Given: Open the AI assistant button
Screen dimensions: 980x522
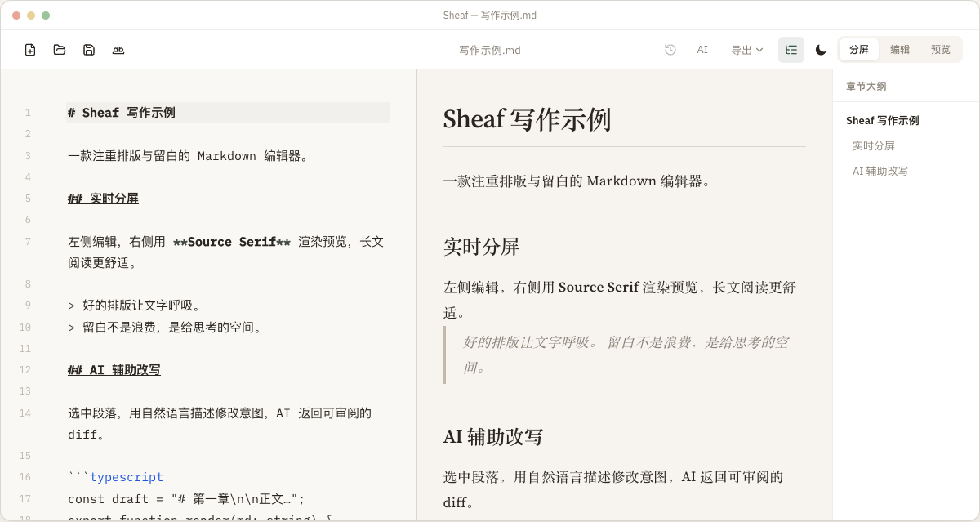Looking at the screenshot, I should 702,50.
